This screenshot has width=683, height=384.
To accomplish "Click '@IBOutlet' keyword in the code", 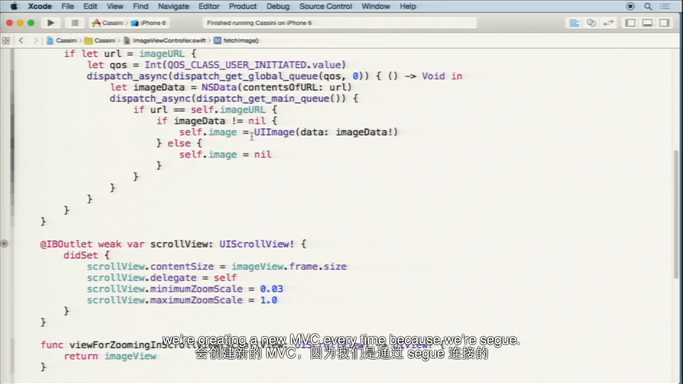I will click(66, 244).
